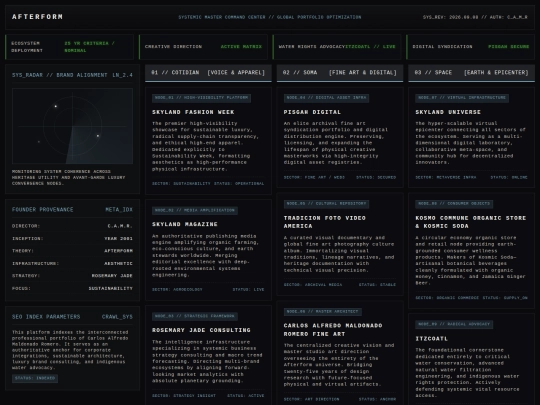540x405 pixels.
Task: Select the Infrastructure AESTHETIC row
Action: pyautogui.click(x=72, y=263)
